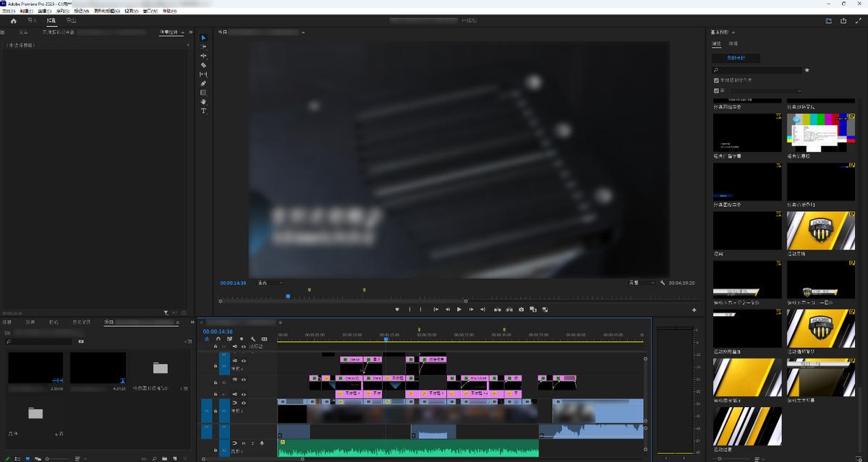Image resolution: width=868 pixels, height=462 pixels.
Task: Open the Home icon in the header
Action: coord(13,21)
